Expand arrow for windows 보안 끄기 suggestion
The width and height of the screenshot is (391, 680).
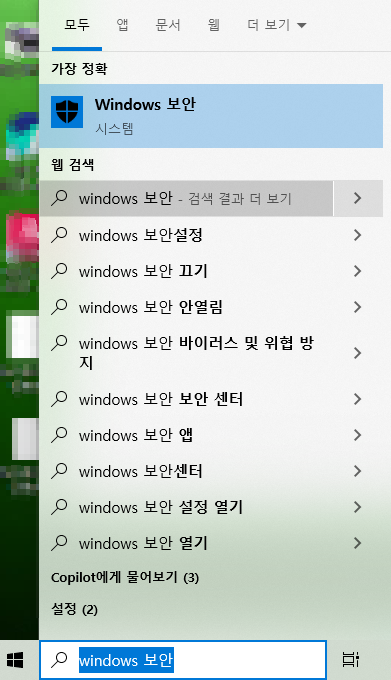(x=357, y=271)
